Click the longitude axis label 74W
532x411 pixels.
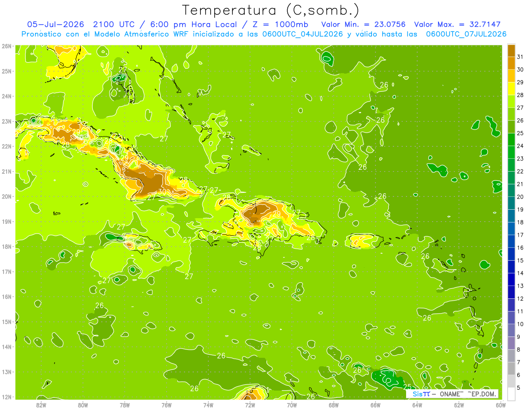[208, 405]
